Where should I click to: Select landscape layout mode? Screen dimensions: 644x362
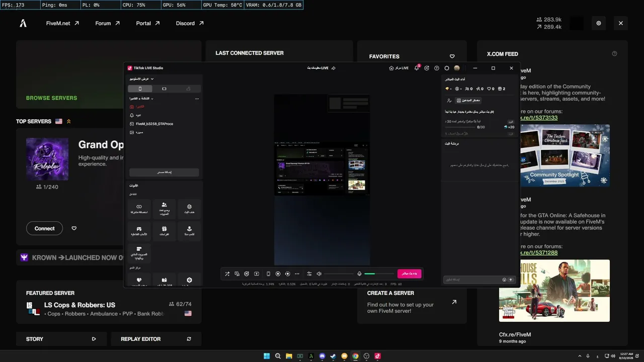(164, 89)
